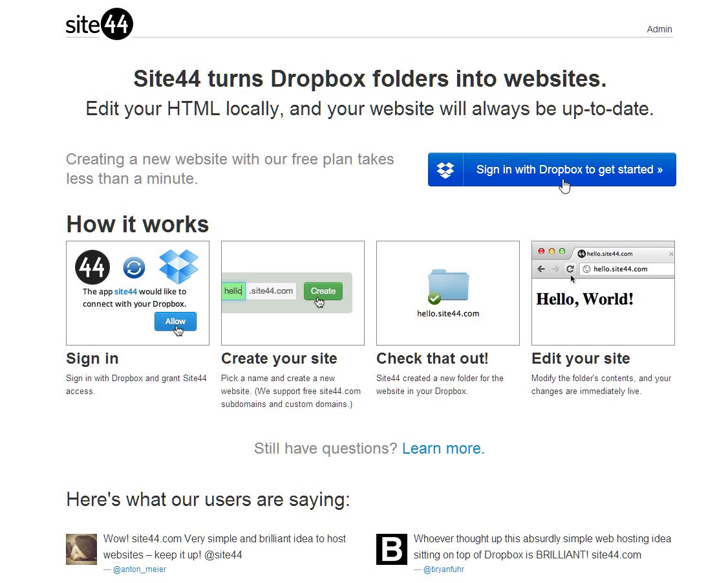728x583 pixels.
Task: Click the green Create button
Action: (323, 291)
